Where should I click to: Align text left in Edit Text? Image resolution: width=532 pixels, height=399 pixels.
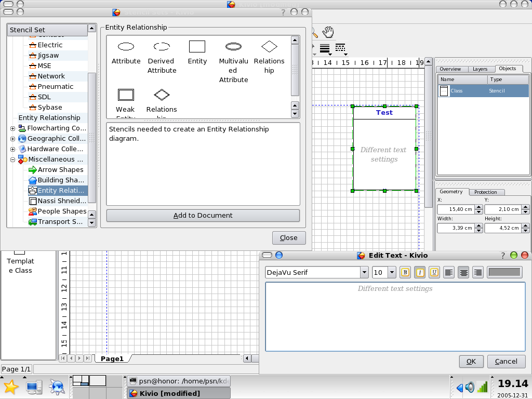coord(448,272)
